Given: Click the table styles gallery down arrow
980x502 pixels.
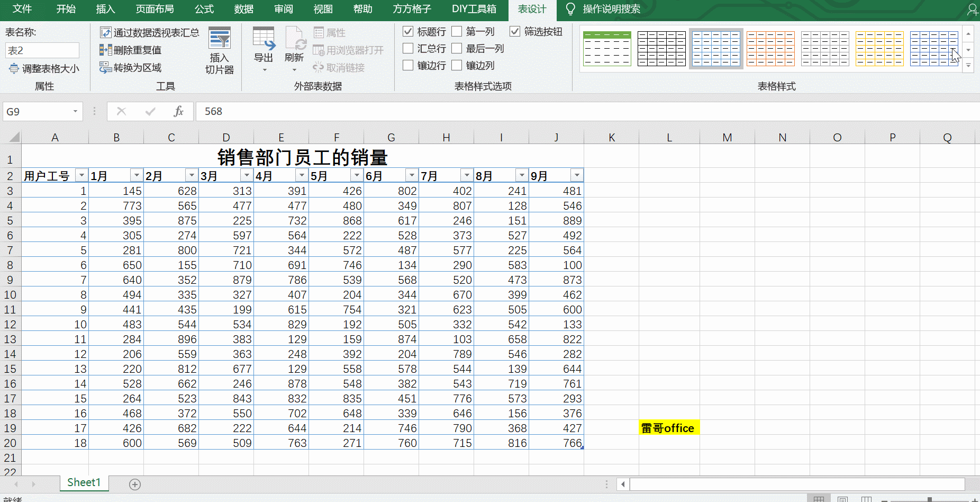Looking at the screenshot, I should tap(968, 50).
